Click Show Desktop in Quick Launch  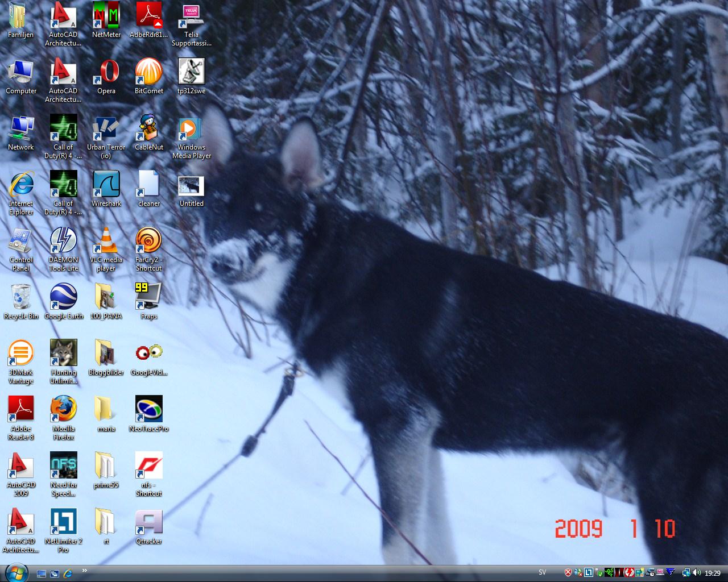click(x=42, y=573)
